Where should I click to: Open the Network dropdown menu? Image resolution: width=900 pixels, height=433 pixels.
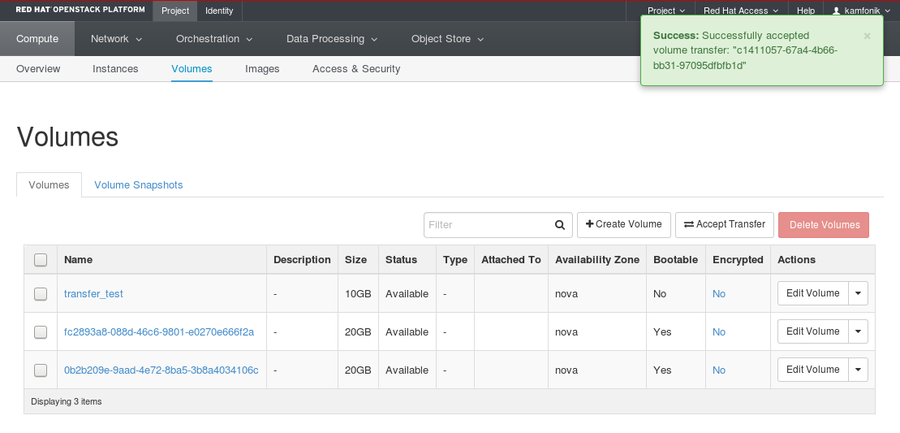click(x=116, y=39)
